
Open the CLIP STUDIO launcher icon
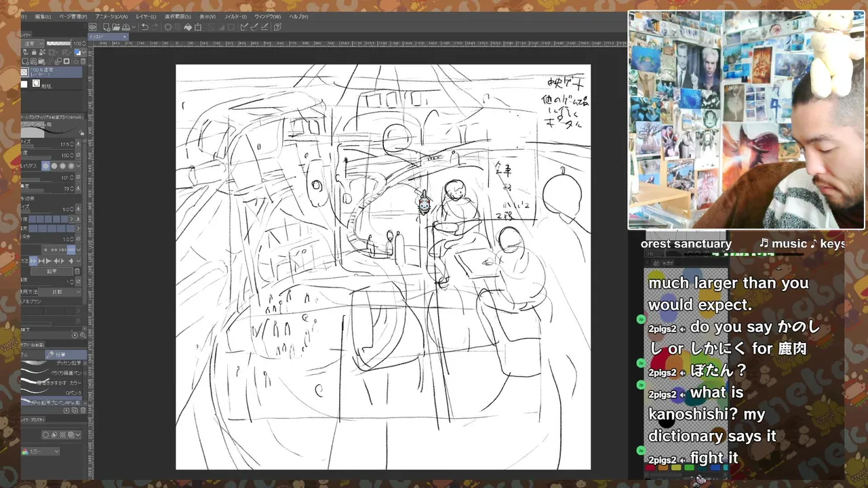[x=93, y=27]
